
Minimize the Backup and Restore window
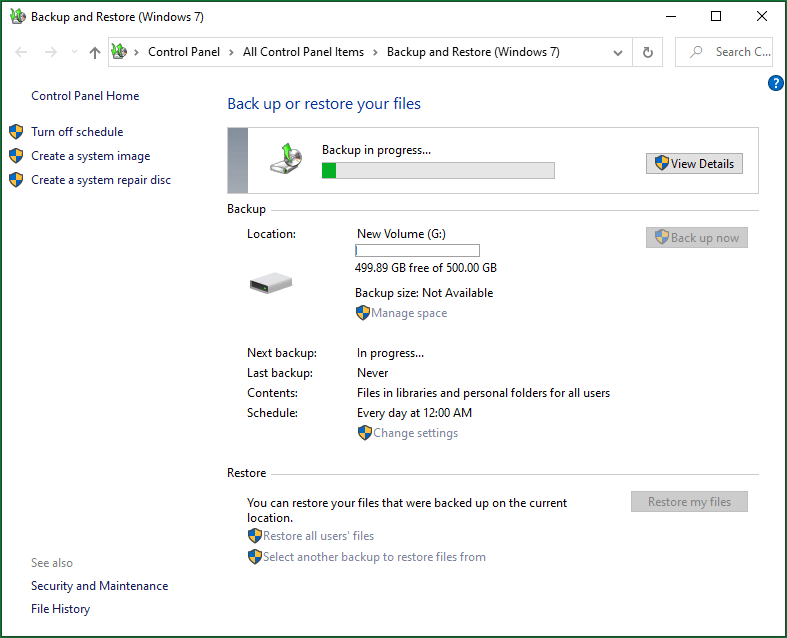pos(671,17)
